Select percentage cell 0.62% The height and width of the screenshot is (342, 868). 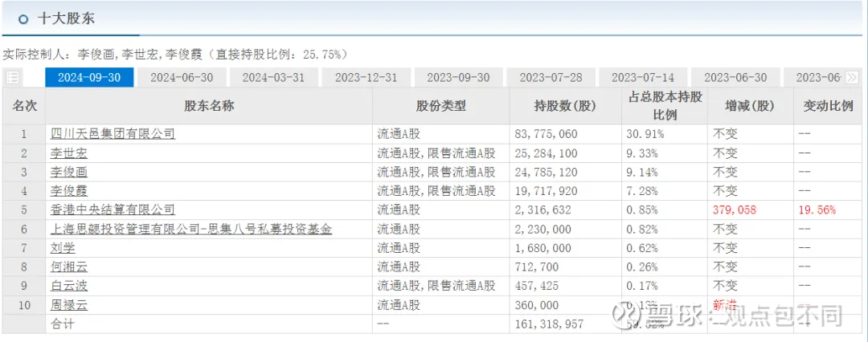pos(642,249)
